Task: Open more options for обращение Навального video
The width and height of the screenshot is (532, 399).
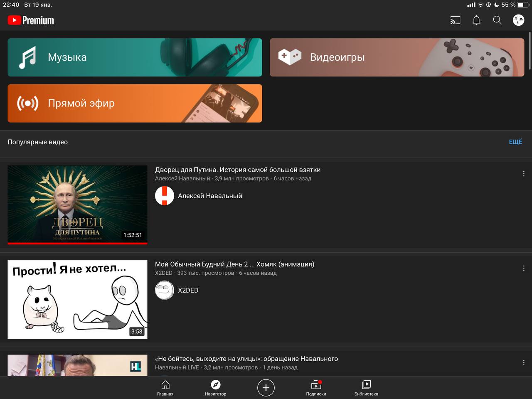Action: 524,363
